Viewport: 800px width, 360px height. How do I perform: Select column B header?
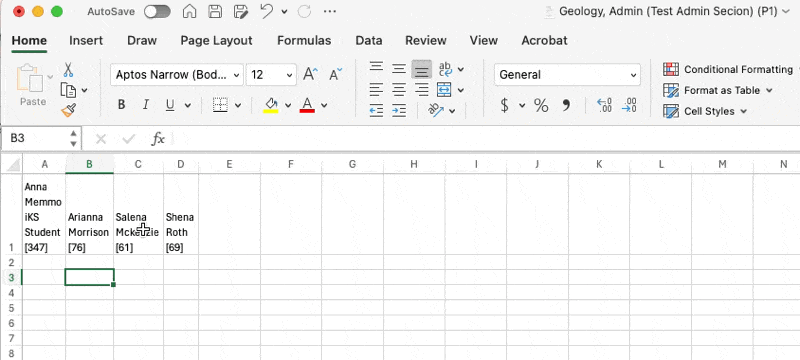click(89, 164)
